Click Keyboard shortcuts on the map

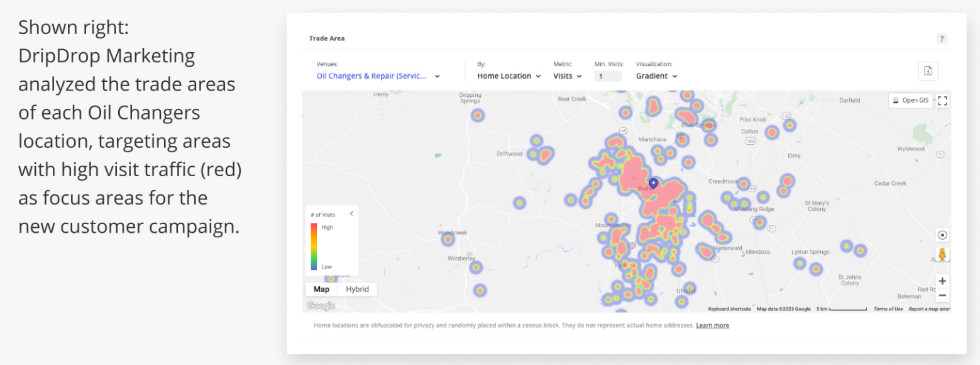tap(729, 309)
